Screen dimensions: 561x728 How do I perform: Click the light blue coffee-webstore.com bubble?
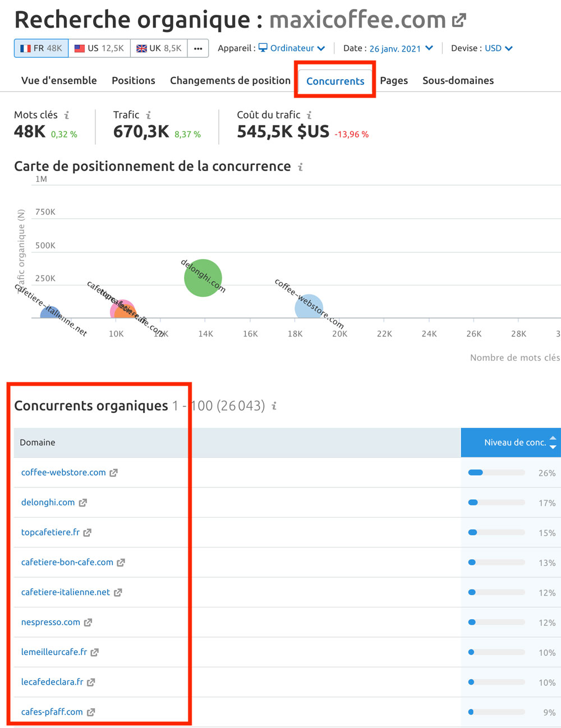point(309,307)
